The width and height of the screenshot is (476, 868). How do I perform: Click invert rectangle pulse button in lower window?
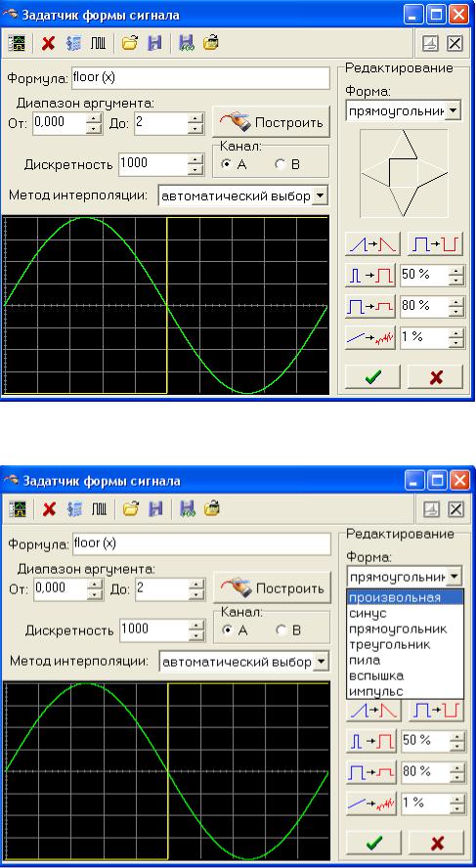(x=436, y=710)
